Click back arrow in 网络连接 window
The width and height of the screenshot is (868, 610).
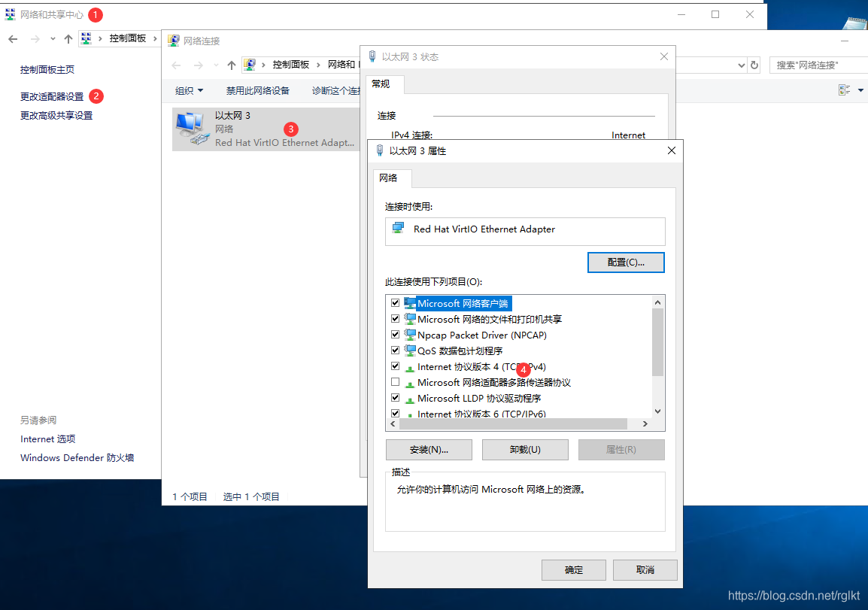point(177,65)
